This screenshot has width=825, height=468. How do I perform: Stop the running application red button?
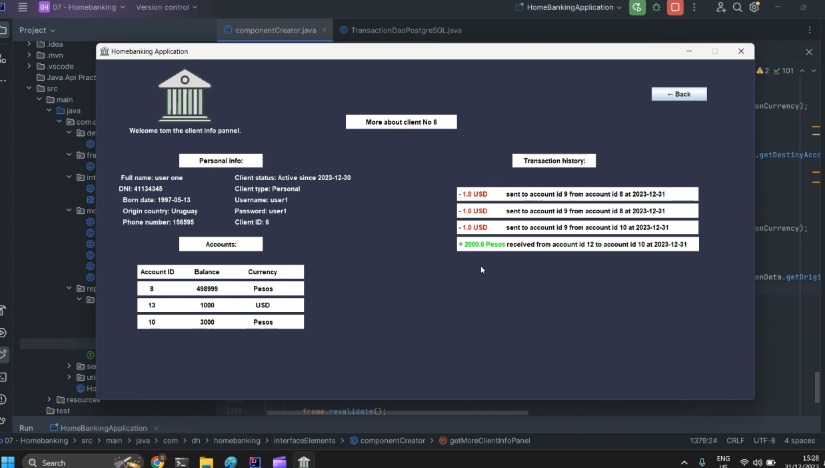pyautogui.click(x=675, y=7)
